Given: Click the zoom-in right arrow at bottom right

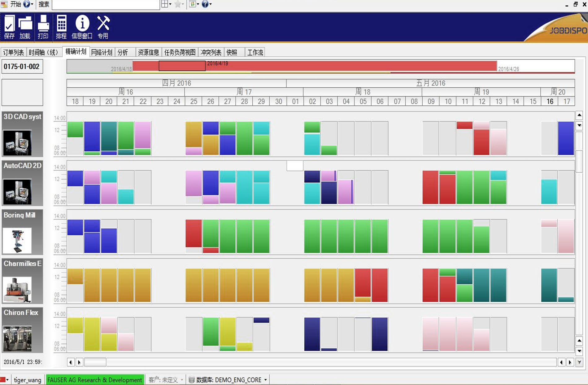Looking at the screenshot, I should coord(570,362).
